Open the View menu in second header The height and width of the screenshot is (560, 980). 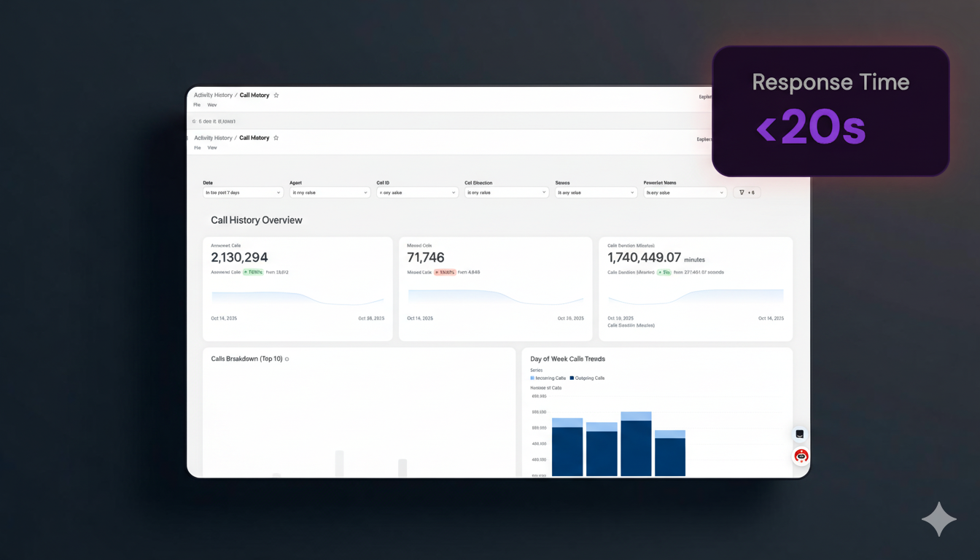click(212, 148)
